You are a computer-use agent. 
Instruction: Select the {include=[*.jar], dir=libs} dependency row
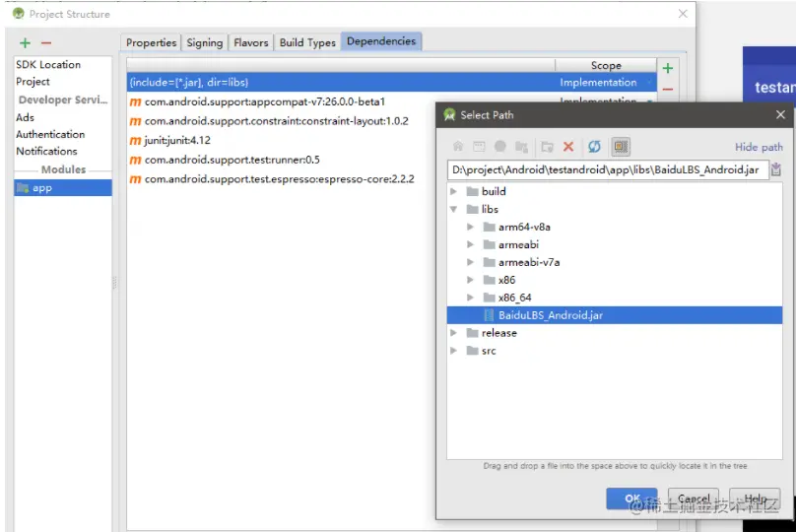[391, 82]
